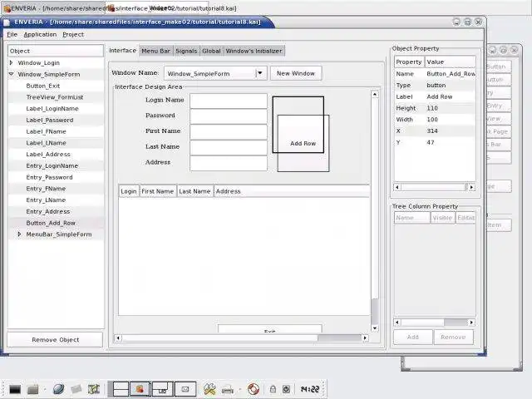
Task: Switch to the Global tab
Action: (211, 51)
